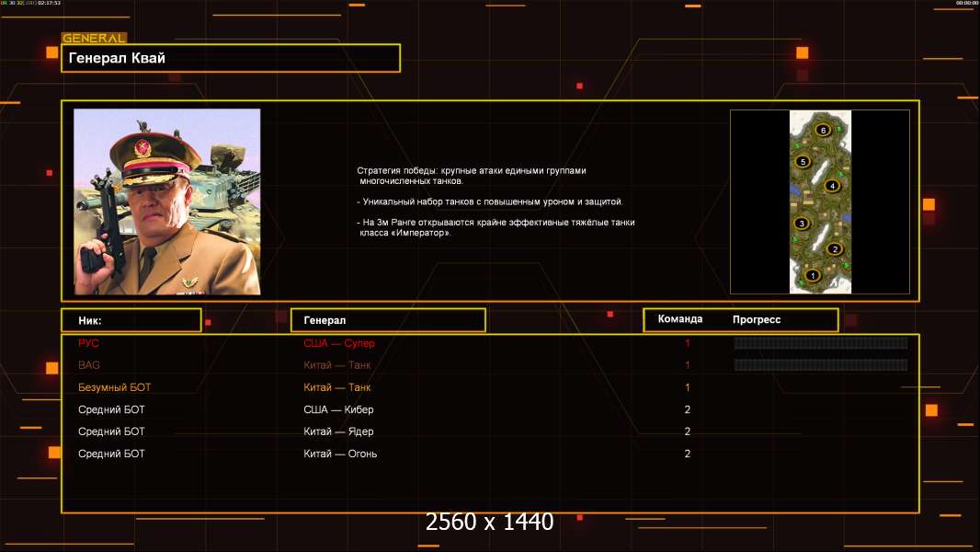Select start position 2 on the minimap
Screen dimensions: 980x552
click(835, 248)
